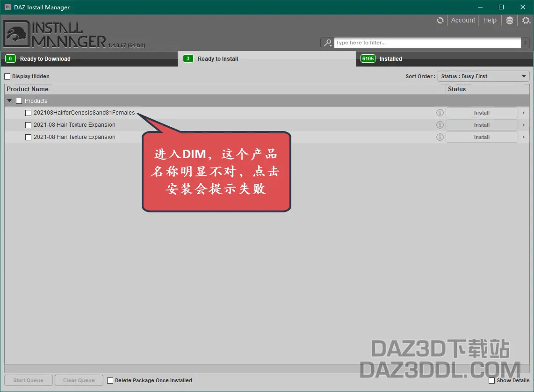Image resolution: width=534 pixels, height=392 pixels.
Task: Enable Delete Package Once Installed
Action: pos(110,380)
